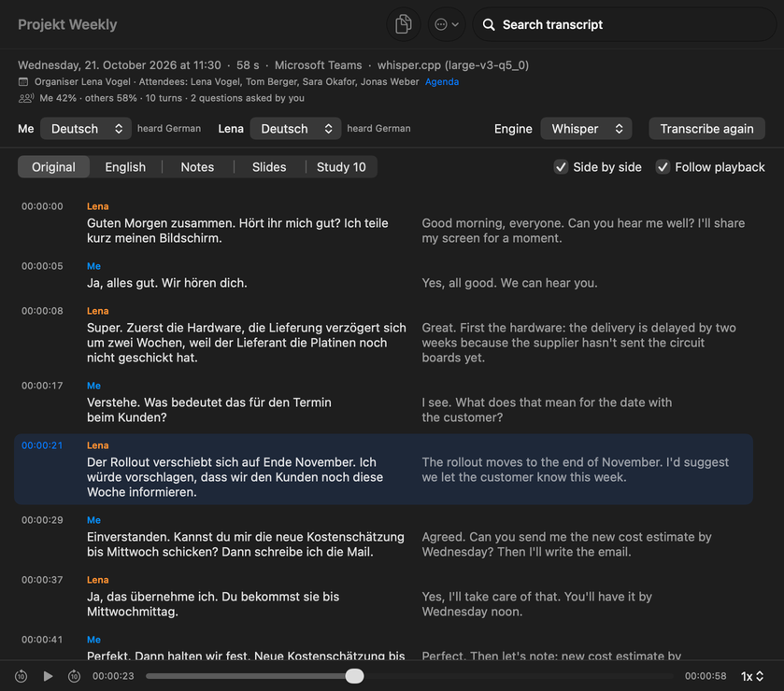Open the Agenda link
784x691 pixels.
tap(441, 82)
